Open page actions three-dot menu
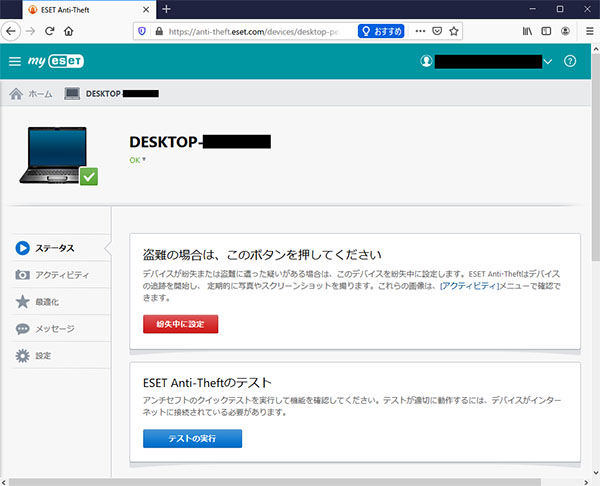This screenshot has height=486, width=600. (x=420, y=31)
